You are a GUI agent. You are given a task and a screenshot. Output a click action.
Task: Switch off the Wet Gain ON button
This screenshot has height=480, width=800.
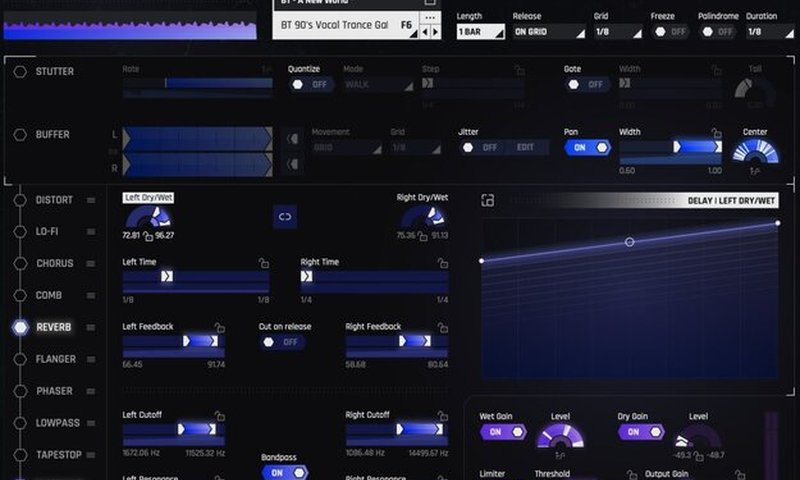pyautogui.click(x=503, y=432)
